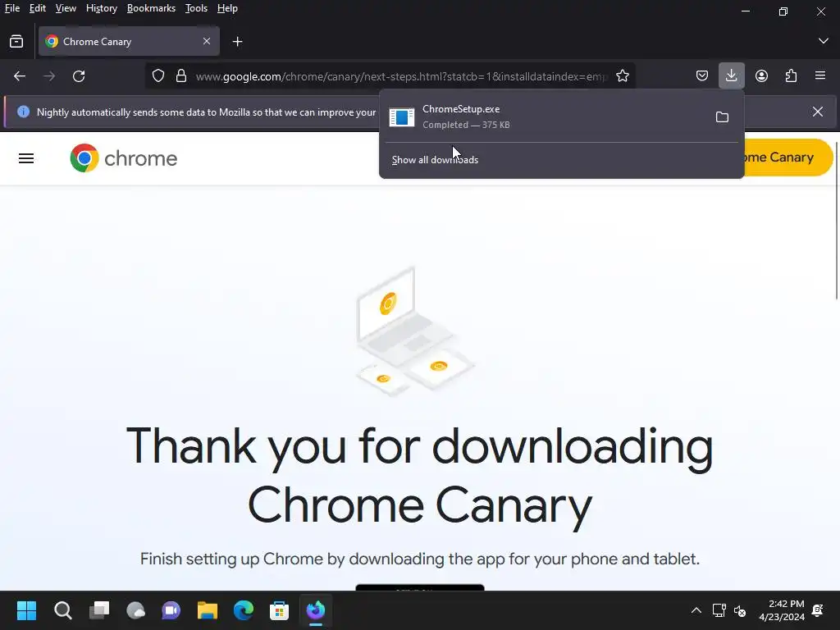
Task: Go back to previous page
Action: click(20, 76)
